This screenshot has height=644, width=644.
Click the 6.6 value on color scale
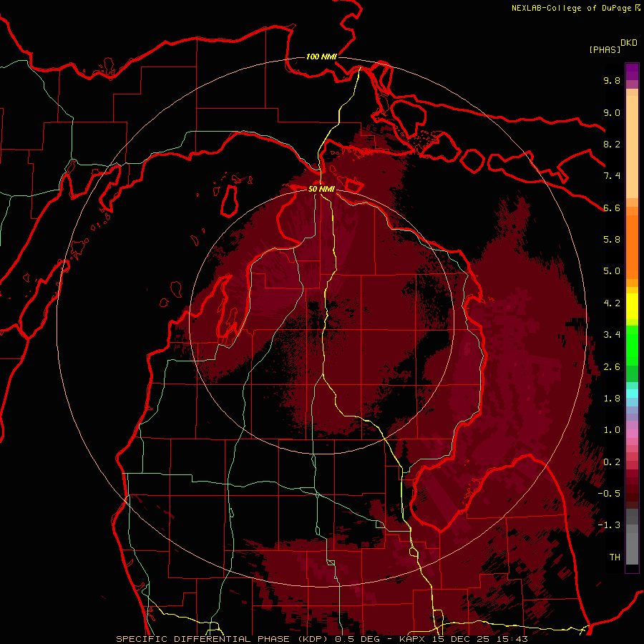point(612,208)
